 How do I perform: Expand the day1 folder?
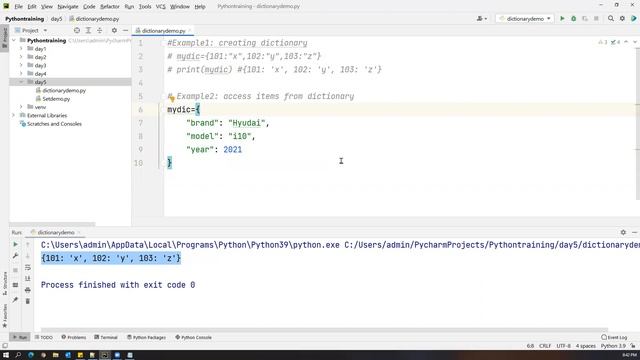[x=21, y=49]
